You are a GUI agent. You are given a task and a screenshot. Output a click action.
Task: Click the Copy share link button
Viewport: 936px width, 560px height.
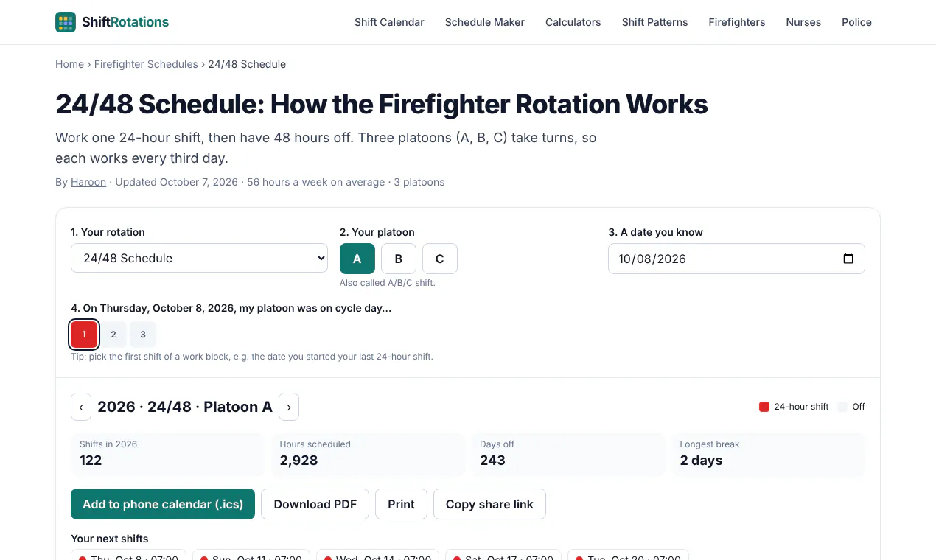[x=489, y=504]
